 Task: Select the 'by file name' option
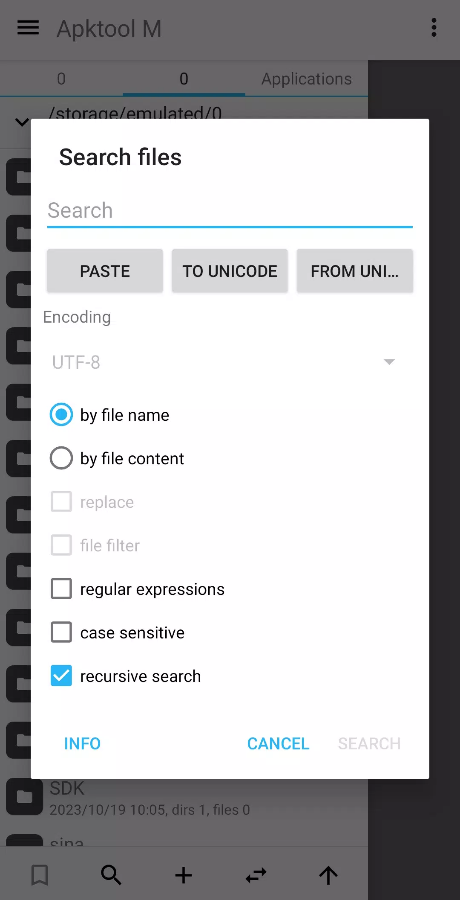[110, 415]
